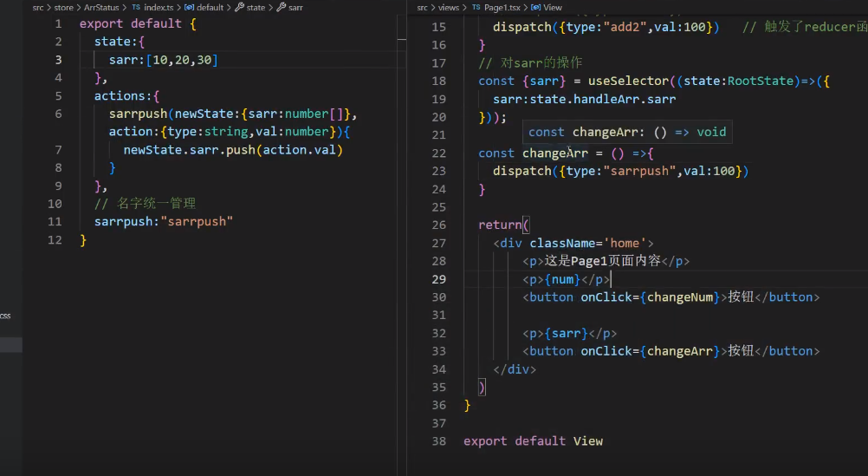Open the 'ArrStatus' folder breadcrumb
868x476 pixels.
point(101,7)
